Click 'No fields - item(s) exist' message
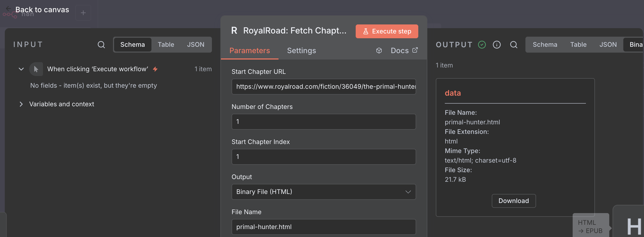The width and height of the screenshot is (644, 237). click(x=94, y=86)
